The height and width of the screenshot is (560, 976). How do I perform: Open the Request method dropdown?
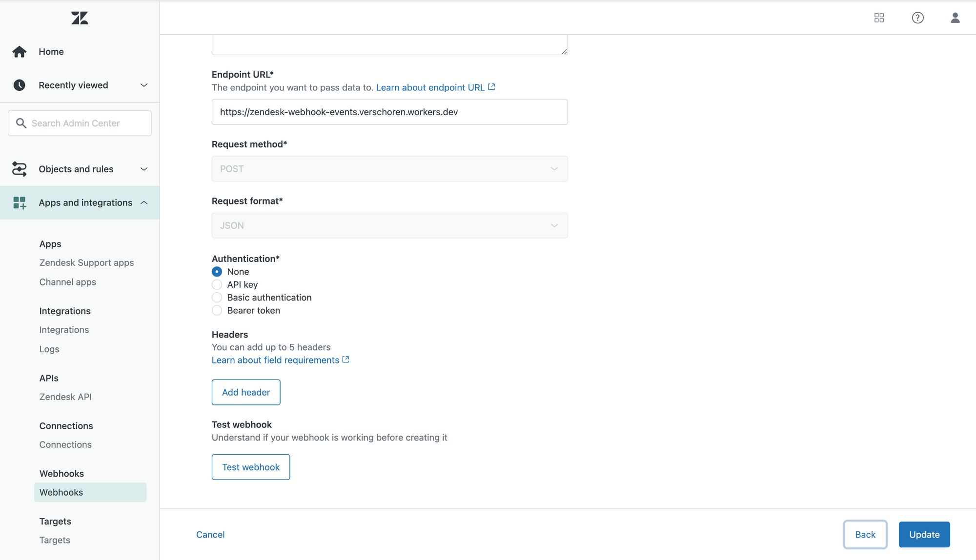pyautogui.click(x=389, y=169)
